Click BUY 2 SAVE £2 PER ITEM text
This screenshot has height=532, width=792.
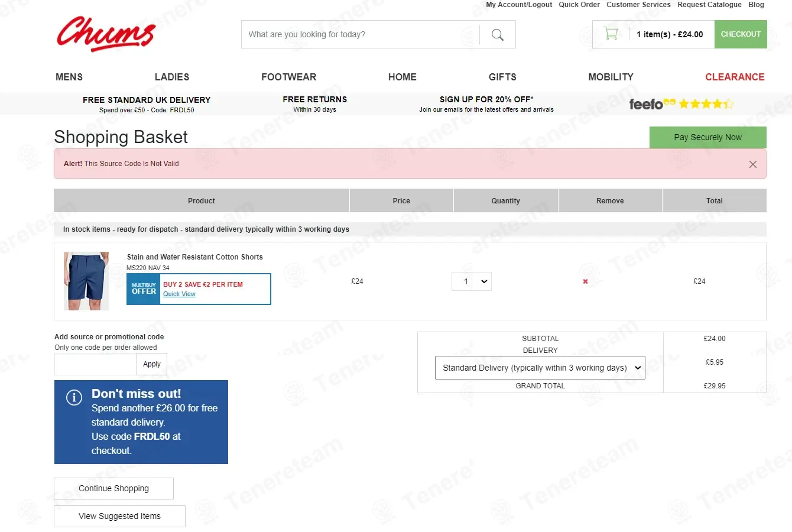tap(203, 284)
